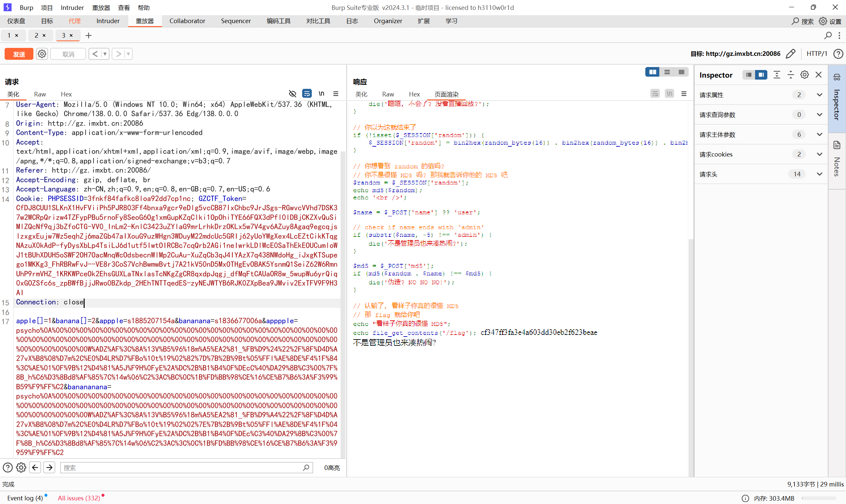
Task: Toggle the show newline \n button in the response
Action: pyautogui.click(x=669, y=93)
